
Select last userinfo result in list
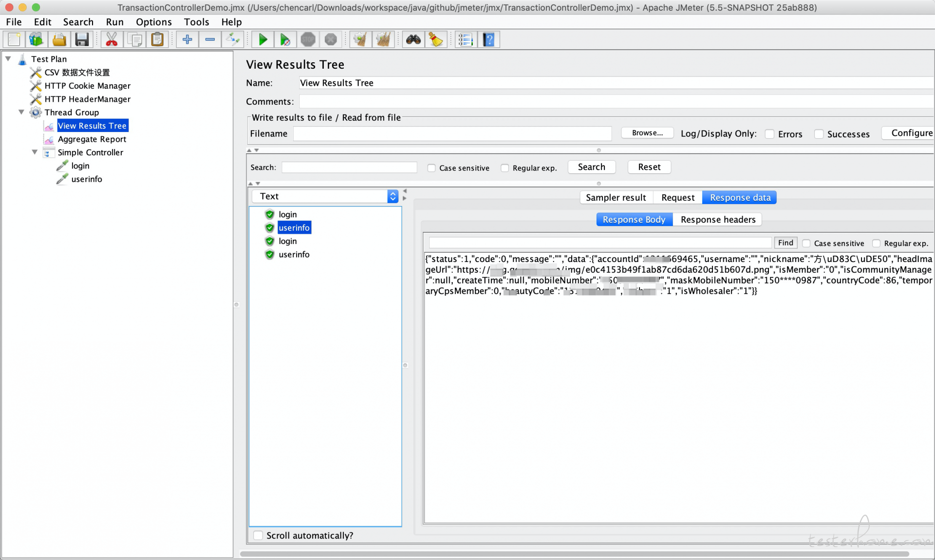[294, 255]
